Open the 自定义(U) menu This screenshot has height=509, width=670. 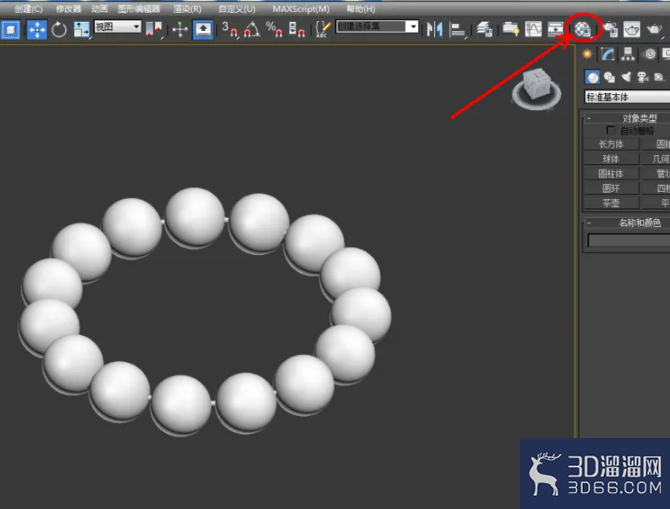tap(237, 9)
